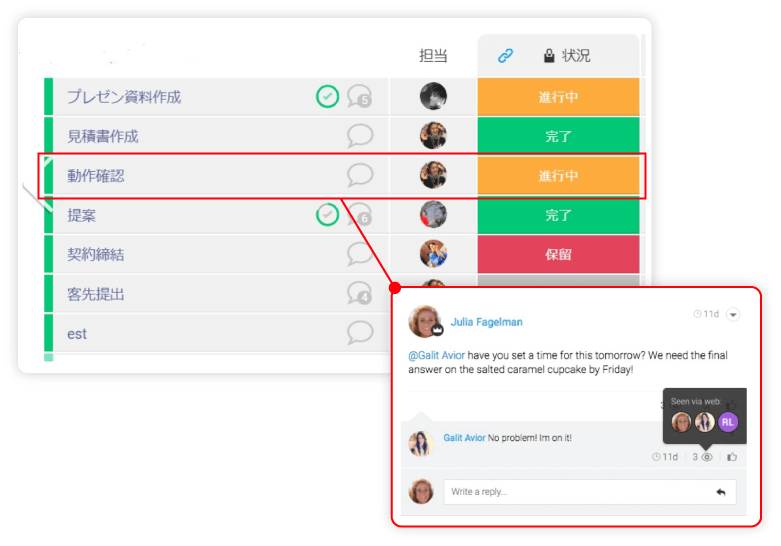The height and width of the screenshot is (546, 781).
Task: Toggle the green checkmark on プレゼン資料作成
Action: (x=327, y=96)
